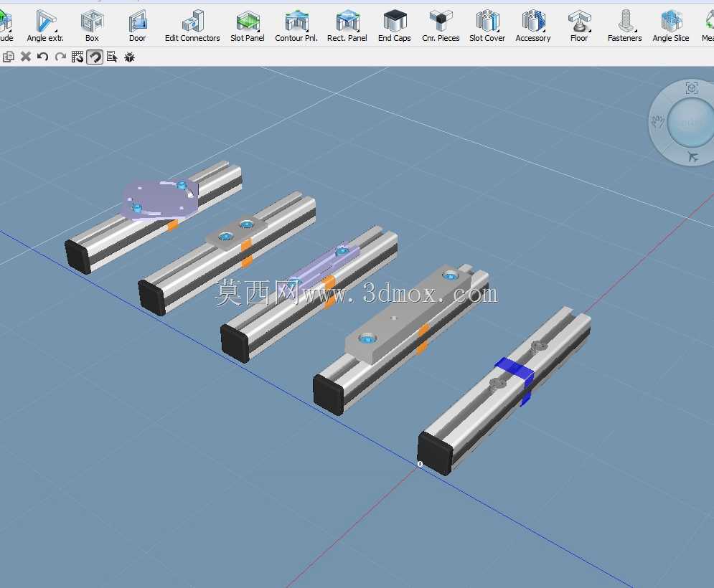Toggle the bug debug icon
Screen dimensions: 714x588
point(129,57)
